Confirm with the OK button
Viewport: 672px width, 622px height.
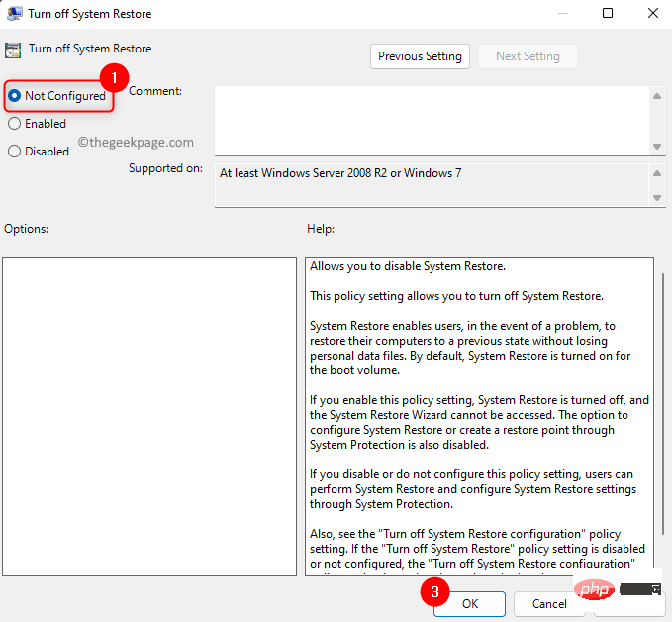pyautogui.click(x=470, y=603)
